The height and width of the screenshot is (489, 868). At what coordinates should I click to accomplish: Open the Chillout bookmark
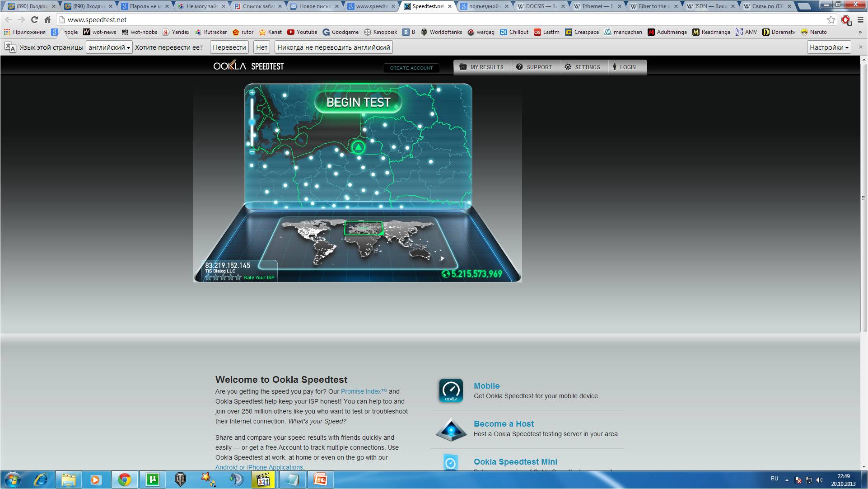[x=514, y=32]
